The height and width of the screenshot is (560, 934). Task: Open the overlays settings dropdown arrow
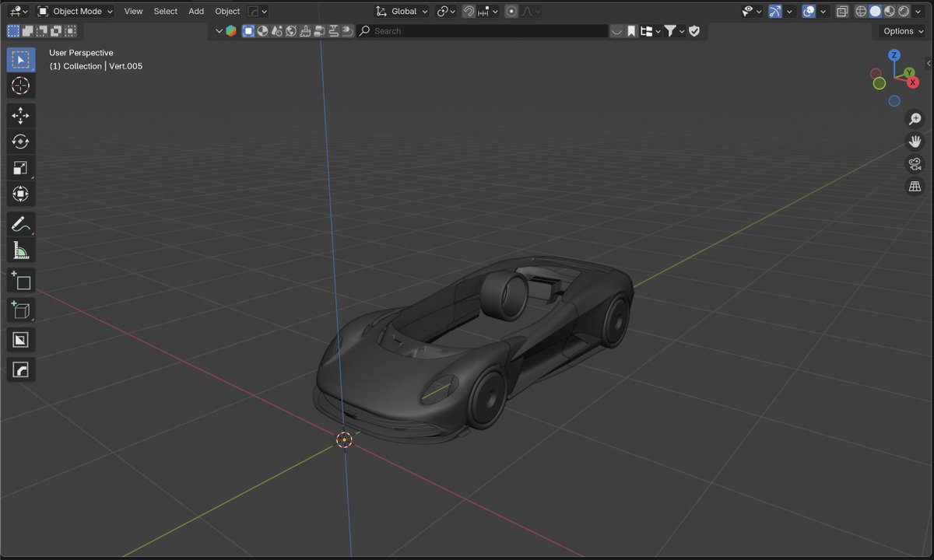click(823, 12)
